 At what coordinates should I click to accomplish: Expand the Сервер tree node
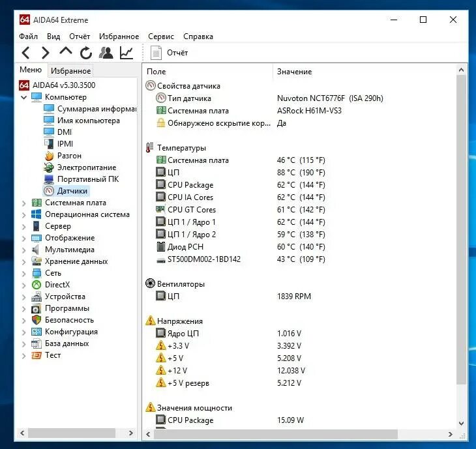[24, 227]
